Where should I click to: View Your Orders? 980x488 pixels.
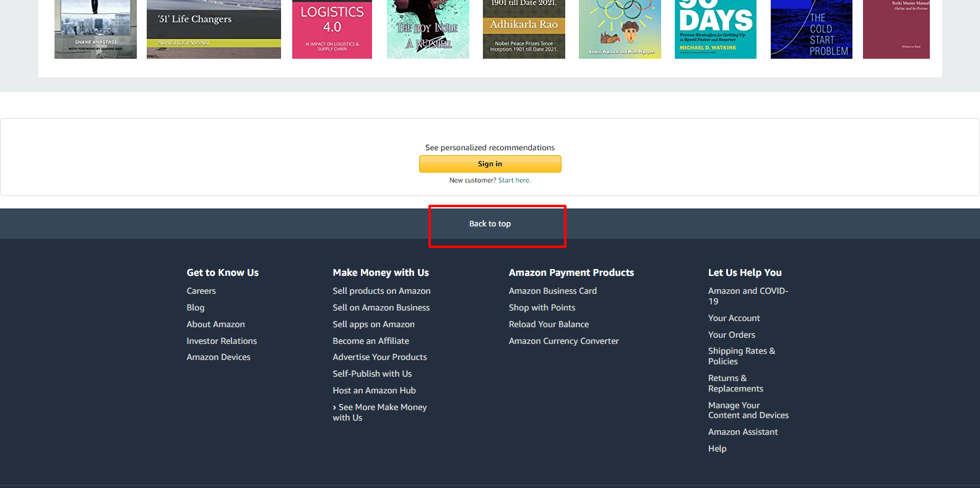tap(732, 335)
